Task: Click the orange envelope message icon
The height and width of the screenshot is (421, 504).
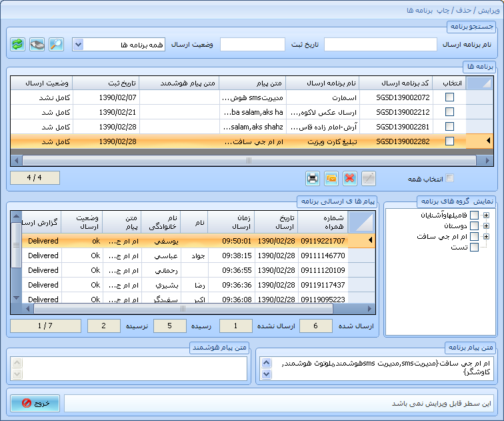Action: [331, 178]
